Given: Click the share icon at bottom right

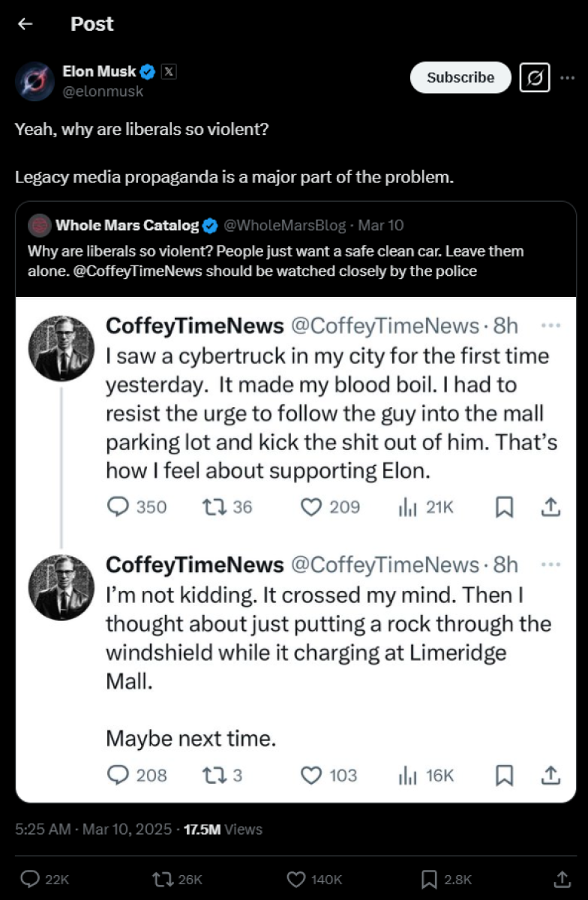Looking at the screenshot, I should pos(560,878).
